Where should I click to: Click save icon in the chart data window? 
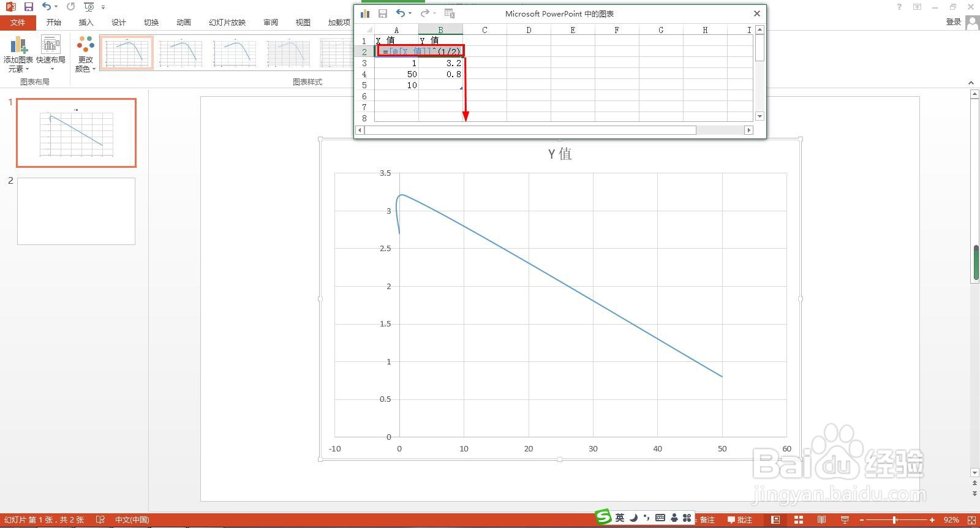(x=383, y=13)
